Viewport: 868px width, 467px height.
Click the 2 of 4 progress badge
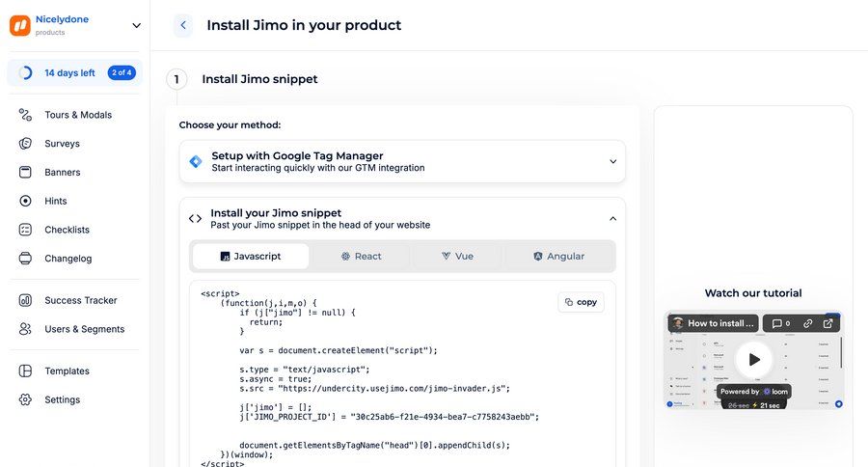[x=122, y=72]
